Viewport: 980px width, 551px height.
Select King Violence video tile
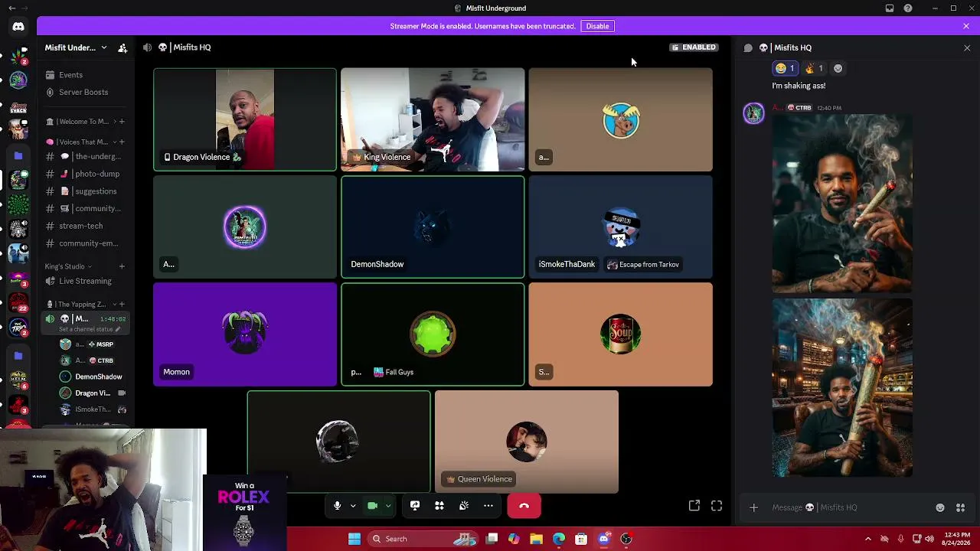(433, 119)
